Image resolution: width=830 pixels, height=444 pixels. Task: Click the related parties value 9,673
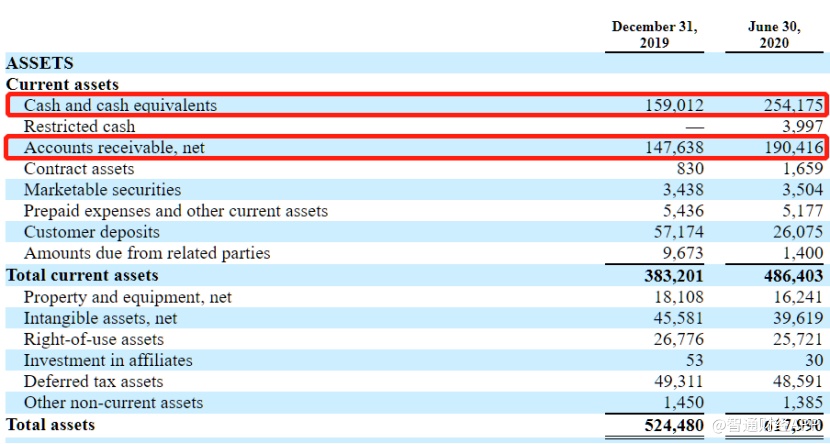[683, 253]
